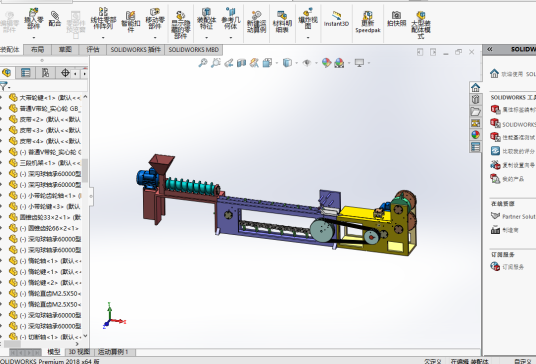Expand the 切断轴<1> tree node
The width and height of the screenshot is (536, 364).
pyautogui.click(x=2, y=337)
